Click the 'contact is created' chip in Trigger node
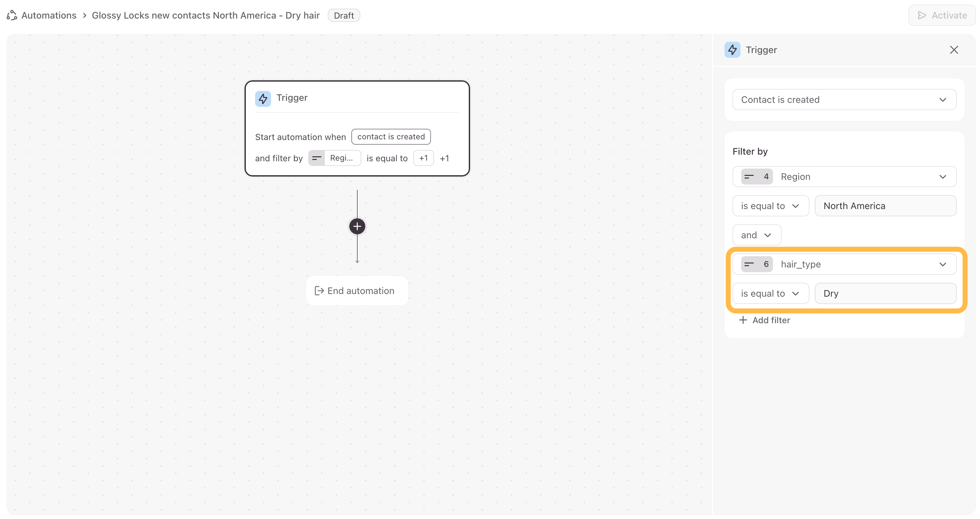The image size is (980, 519). coord(391,137)
